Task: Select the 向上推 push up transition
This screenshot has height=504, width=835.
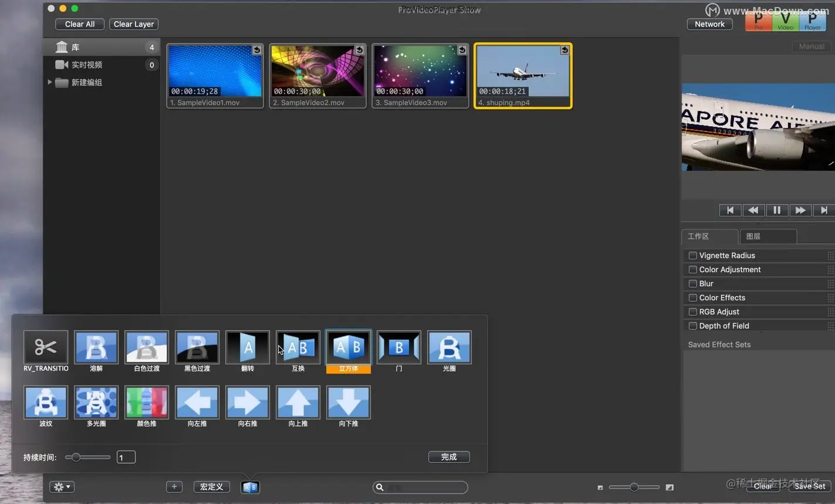Action: point(298,402)
